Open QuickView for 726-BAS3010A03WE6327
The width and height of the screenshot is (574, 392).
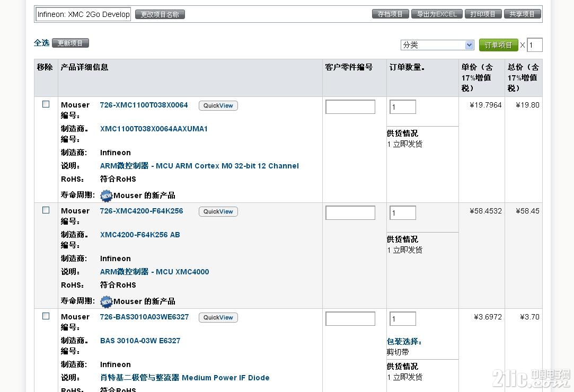point(218,317)
